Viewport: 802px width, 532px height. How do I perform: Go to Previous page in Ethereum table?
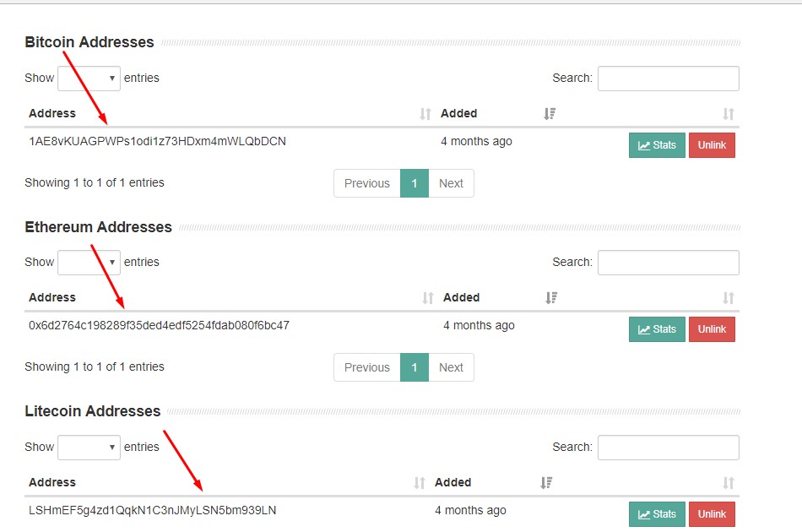(x=366, y=367)
